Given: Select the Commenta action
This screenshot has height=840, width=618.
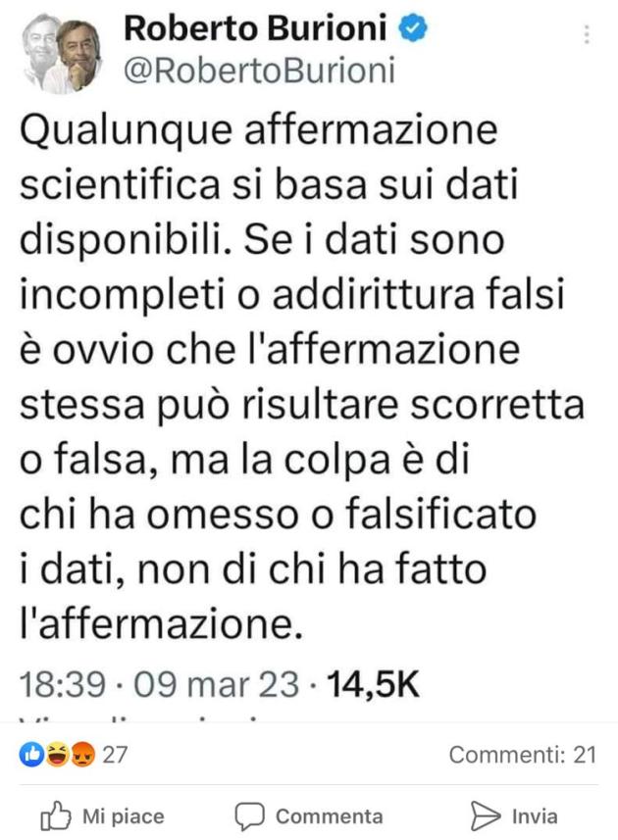Looking at the screenshot, I should pos(309,816).
